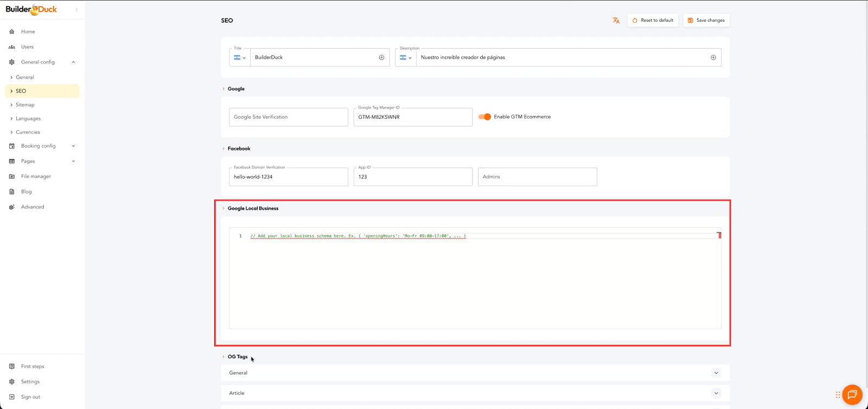Disable the Enable GTM Ecommerce toggle
The height and width of the screenshot is (409, 868).
(484, 117)
